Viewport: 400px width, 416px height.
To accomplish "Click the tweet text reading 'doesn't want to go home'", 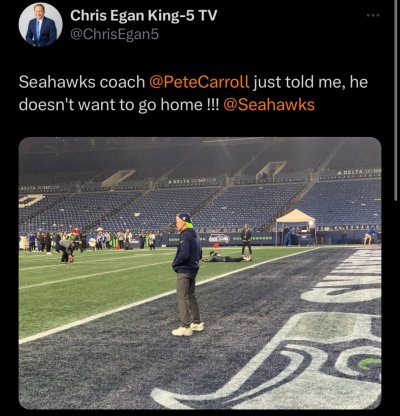I will [x=110, y=105].
